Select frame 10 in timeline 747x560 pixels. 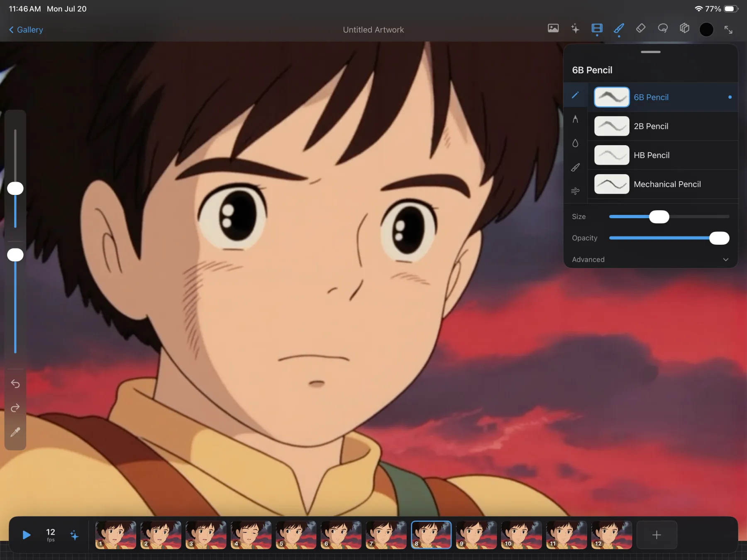click(522, 535)
